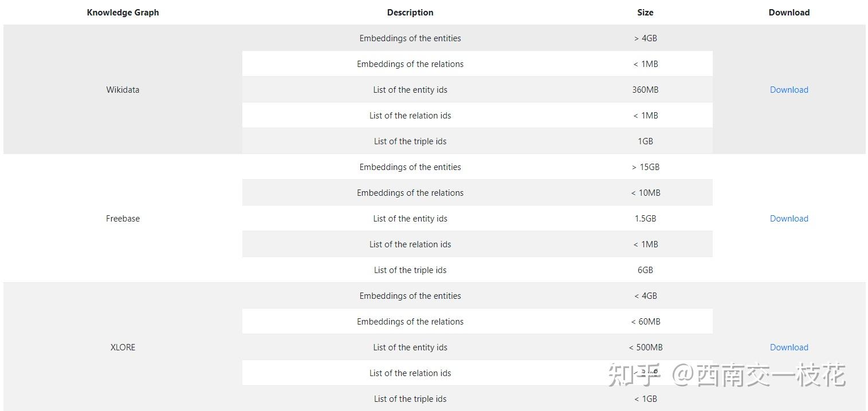Screen dimensions: 868x411
Task: Select the 360MB size cell
Action: pyautogui.click(x=645, y=90)
